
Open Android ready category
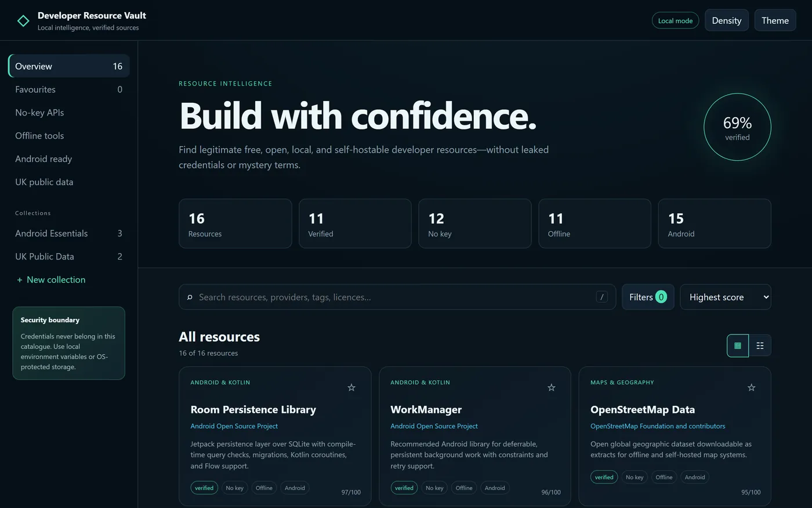(x=68, y=159)
